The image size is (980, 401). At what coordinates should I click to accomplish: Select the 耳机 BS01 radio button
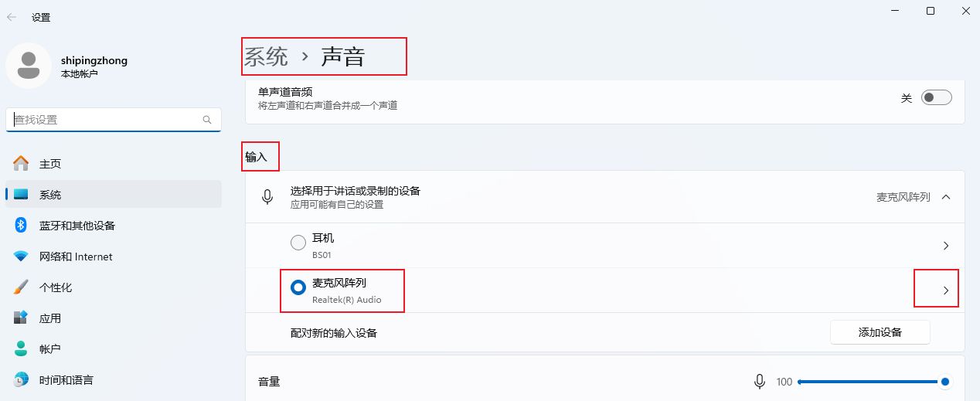tap(298, 243)
